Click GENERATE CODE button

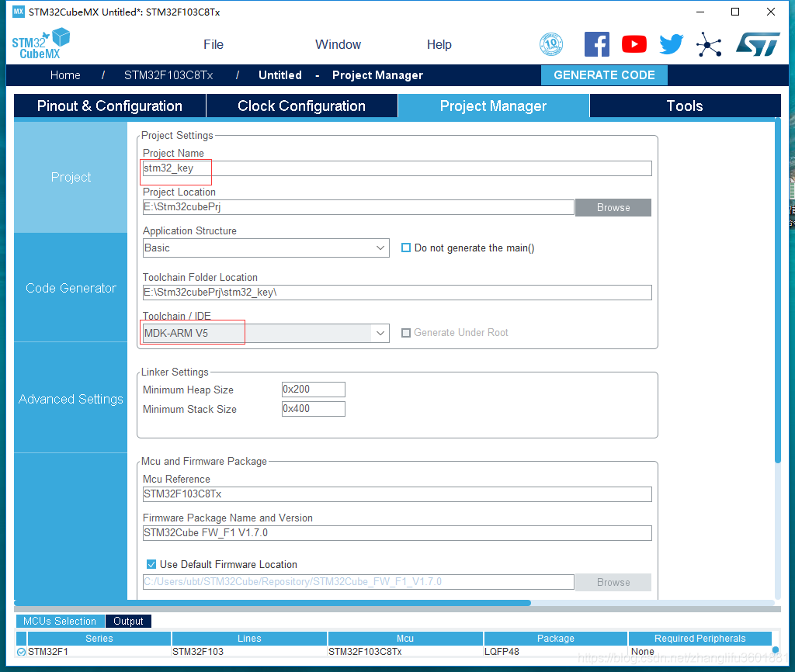[x=604, y=75]
